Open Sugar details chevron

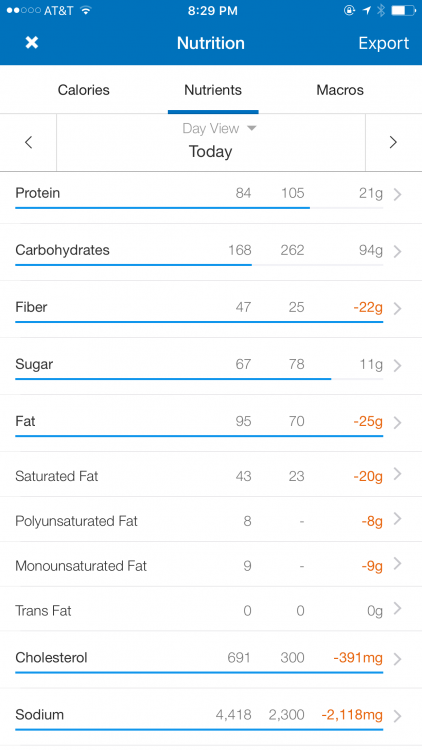pos(397,365)
